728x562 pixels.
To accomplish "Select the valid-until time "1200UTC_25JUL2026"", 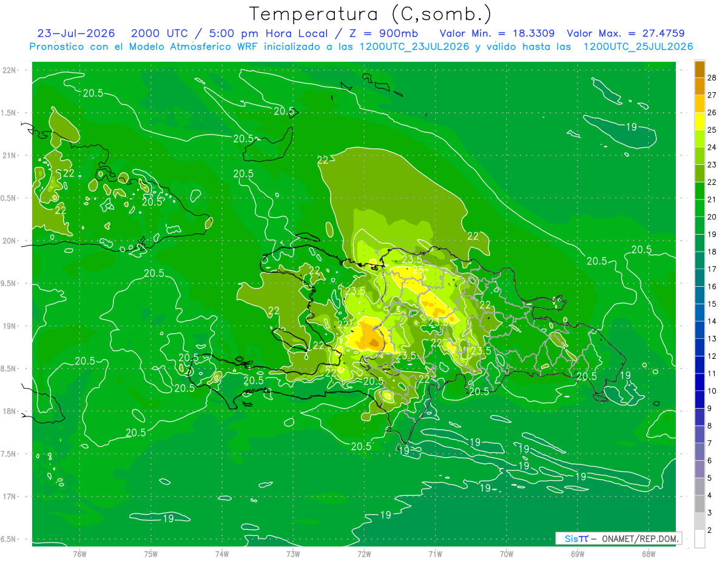I will (x=638, y=47).
